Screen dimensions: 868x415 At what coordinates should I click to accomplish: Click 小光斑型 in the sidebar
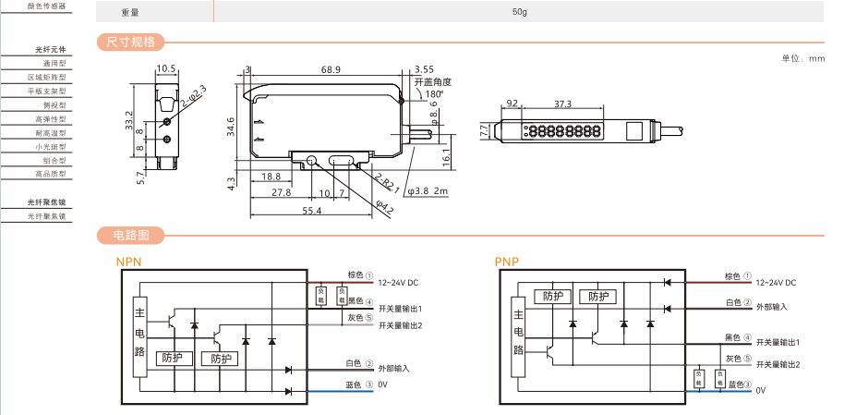click(50, 146)
